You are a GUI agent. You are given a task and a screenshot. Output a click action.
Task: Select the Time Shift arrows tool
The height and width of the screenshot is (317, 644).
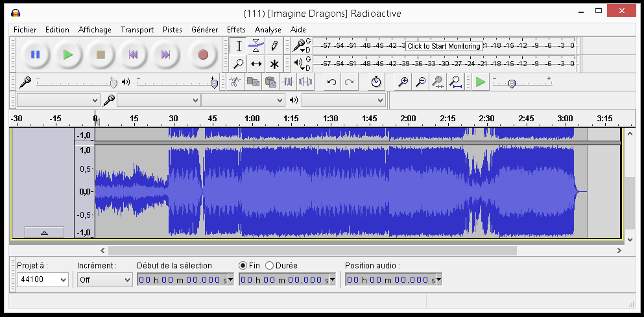click(x=256, y=64)
